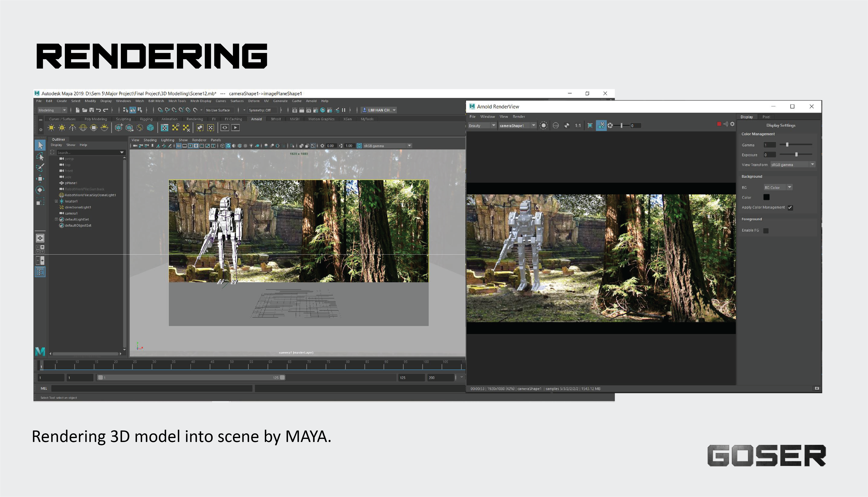Pick the Move tool in Maya's toolbox
The height and width of the screenshot is (497, 868).
pos(40,179)
